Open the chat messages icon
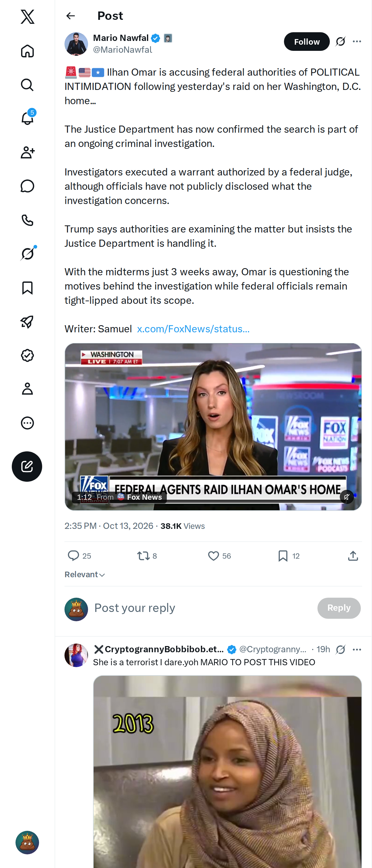Image resolution: width=372 pixels, height=868 pixels. click(27, 186)
